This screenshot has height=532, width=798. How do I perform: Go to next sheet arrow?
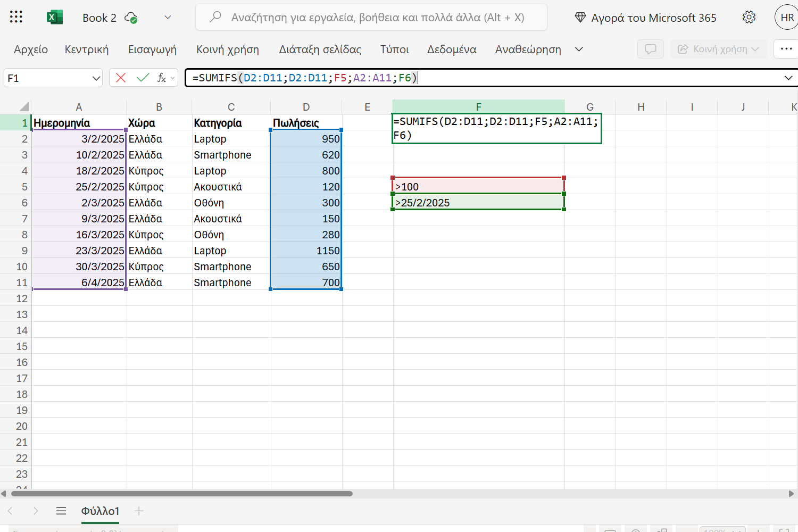point(36,511)
